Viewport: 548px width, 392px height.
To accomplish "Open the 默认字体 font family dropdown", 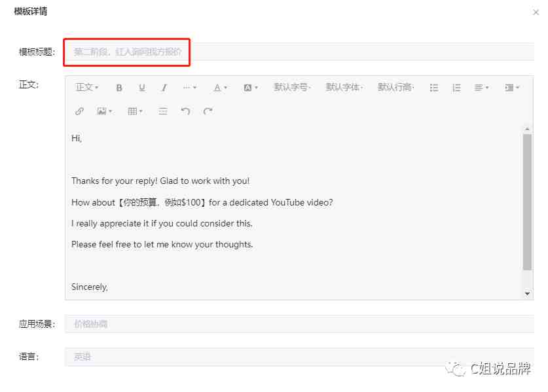I will pyautogui.click(x=344, y=87).
